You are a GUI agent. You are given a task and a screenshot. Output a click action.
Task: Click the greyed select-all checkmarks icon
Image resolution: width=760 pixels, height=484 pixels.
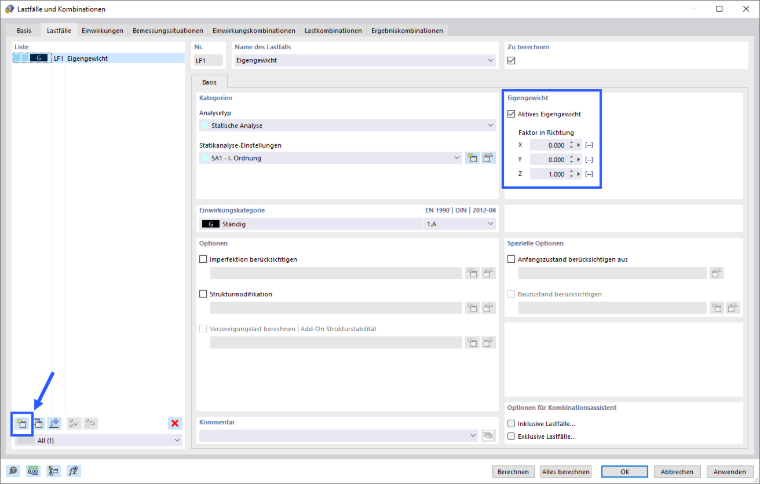point(74,423)
